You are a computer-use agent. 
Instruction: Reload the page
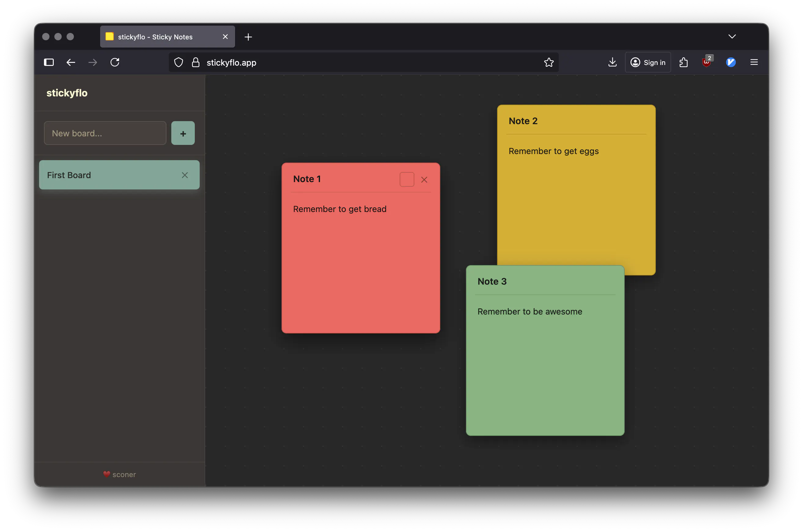115,62
